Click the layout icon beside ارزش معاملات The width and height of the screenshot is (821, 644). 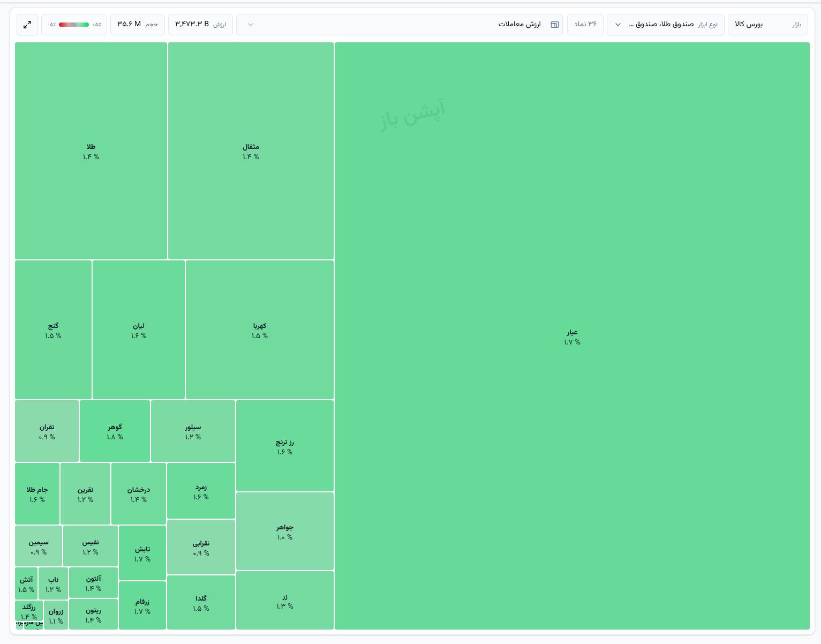tap(555, 25)
